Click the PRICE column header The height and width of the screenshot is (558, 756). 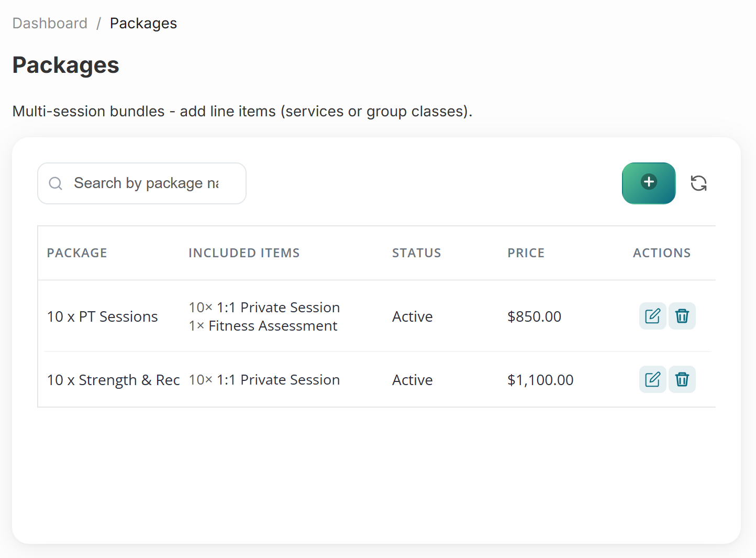[x=526, y=253]
